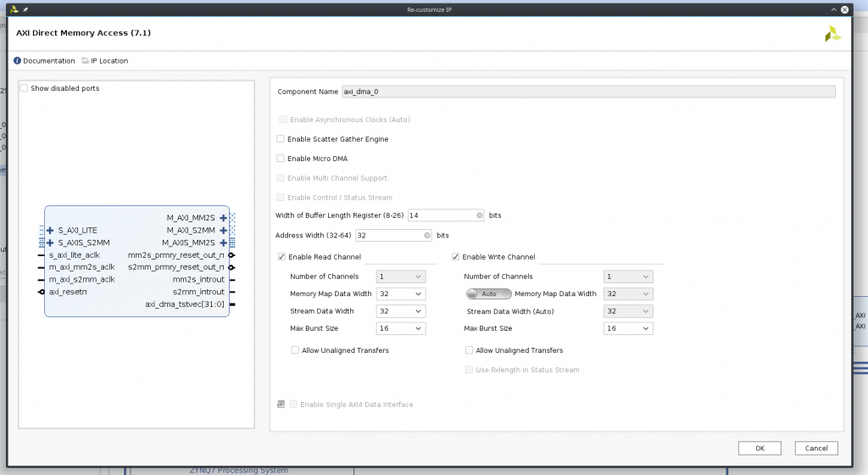The image size is (868, 475).
Task: Open the Documentation info icon
Action: coord(17,61)
